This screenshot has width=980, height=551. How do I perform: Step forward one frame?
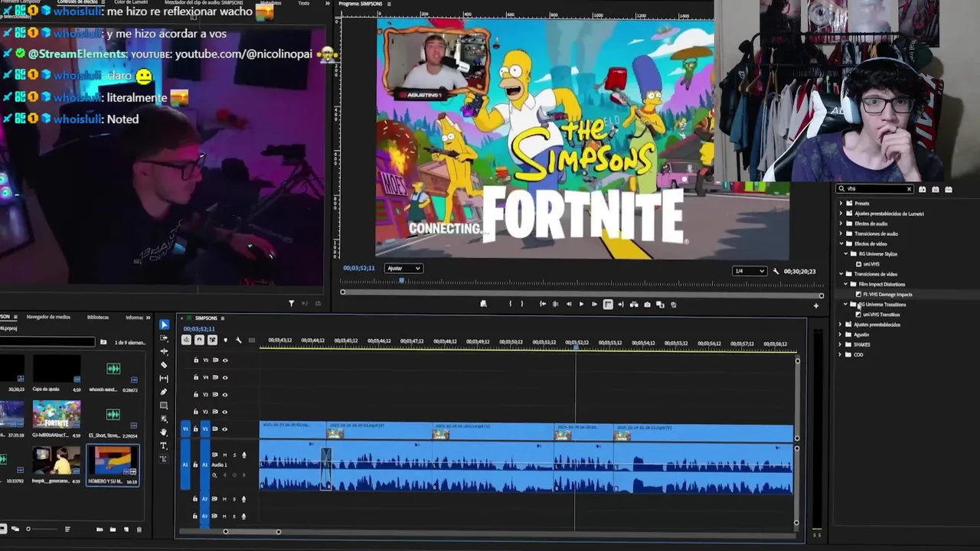pos(594,304)
